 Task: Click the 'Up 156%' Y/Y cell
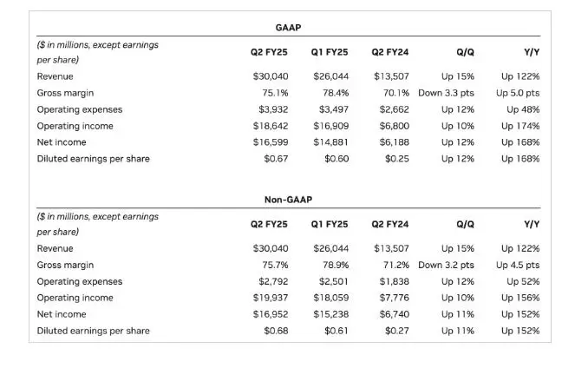coord(520,298)
